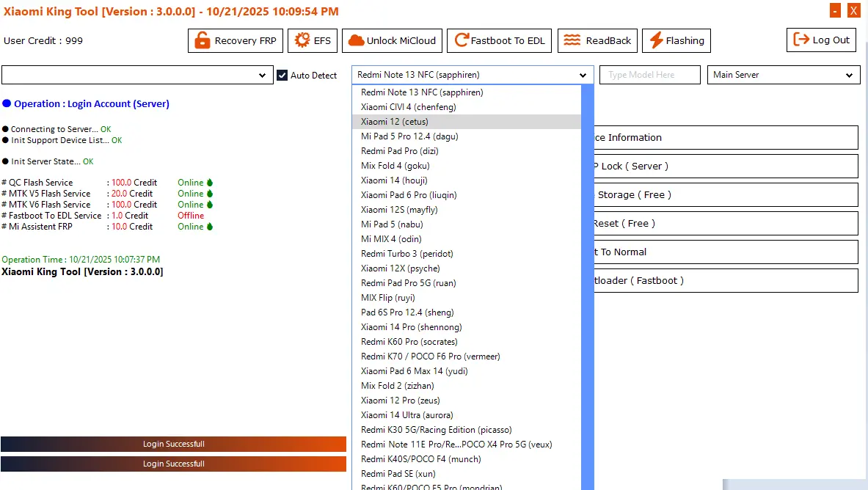Toggle the Auto Detect checkbox

(x=282, y=76)
